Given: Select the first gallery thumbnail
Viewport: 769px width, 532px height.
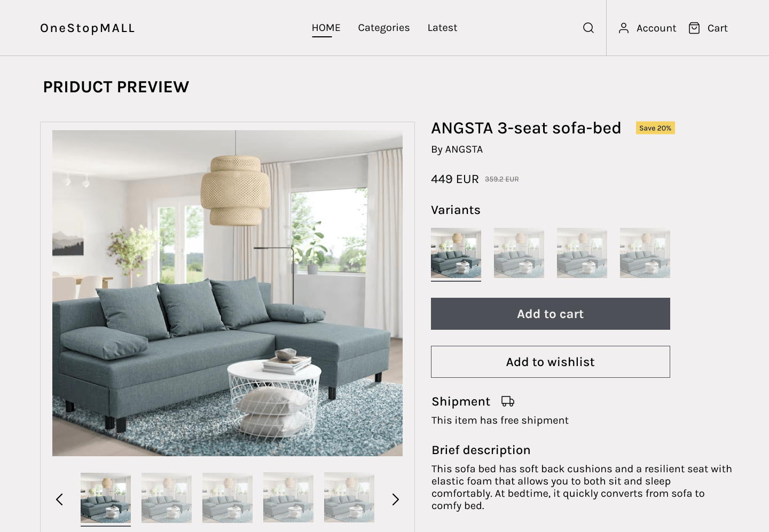Looking at the screenshot, I should click(106, 498).
